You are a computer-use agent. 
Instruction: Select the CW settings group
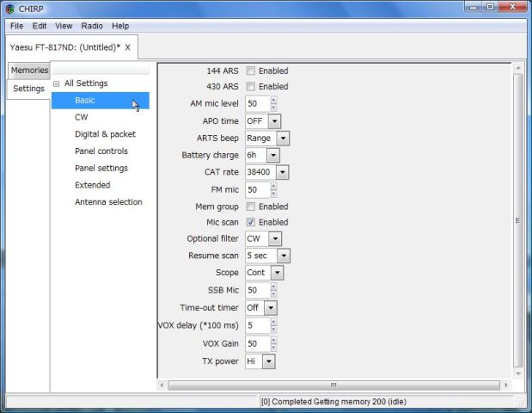point(82,117)
